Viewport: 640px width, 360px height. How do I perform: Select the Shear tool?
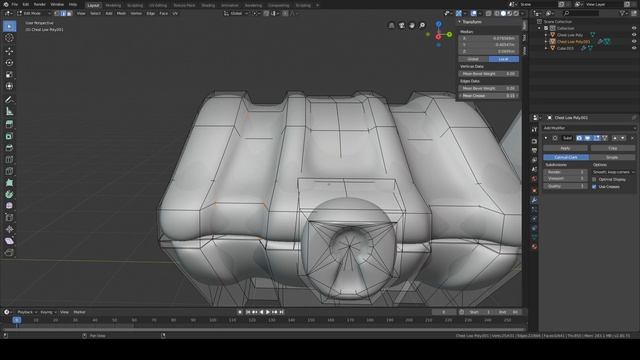coord(9,241)
